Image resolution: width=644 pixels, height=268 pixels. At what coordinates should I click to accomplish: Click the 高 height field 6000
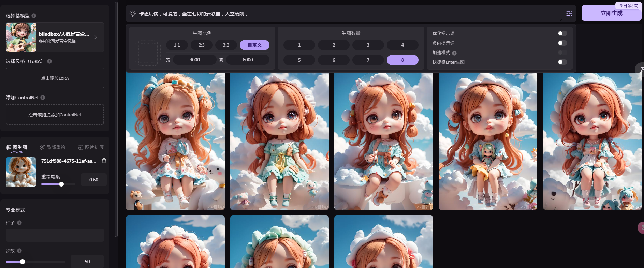(248, 60)
